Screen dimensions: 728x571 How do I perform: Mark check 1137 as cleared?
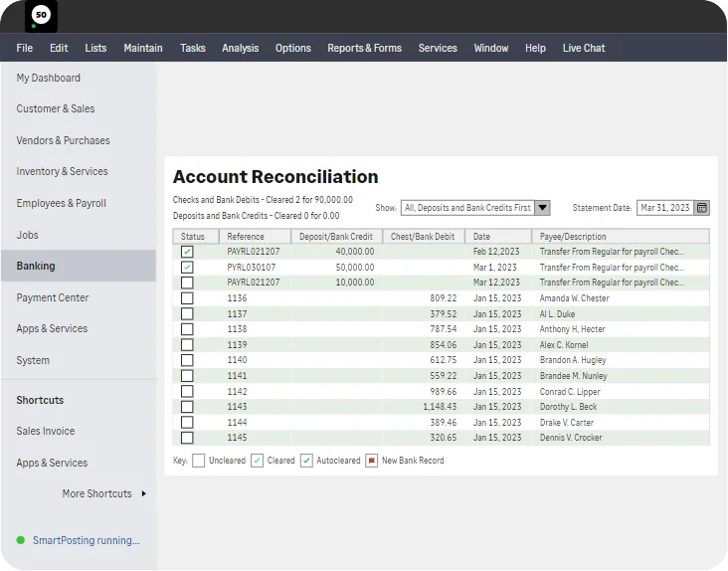point(187,313)
